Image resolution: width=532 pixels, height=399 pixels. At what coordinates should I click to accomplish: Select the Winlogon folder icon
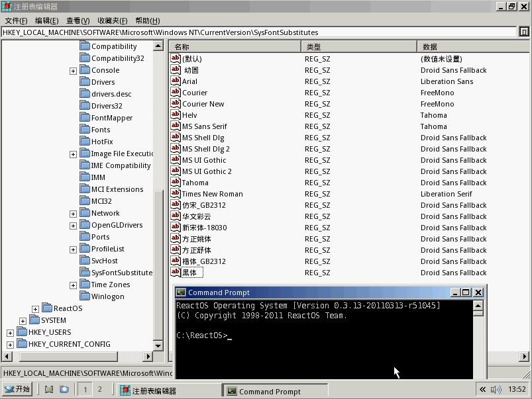pyautogui.click(x=85, y=296)
